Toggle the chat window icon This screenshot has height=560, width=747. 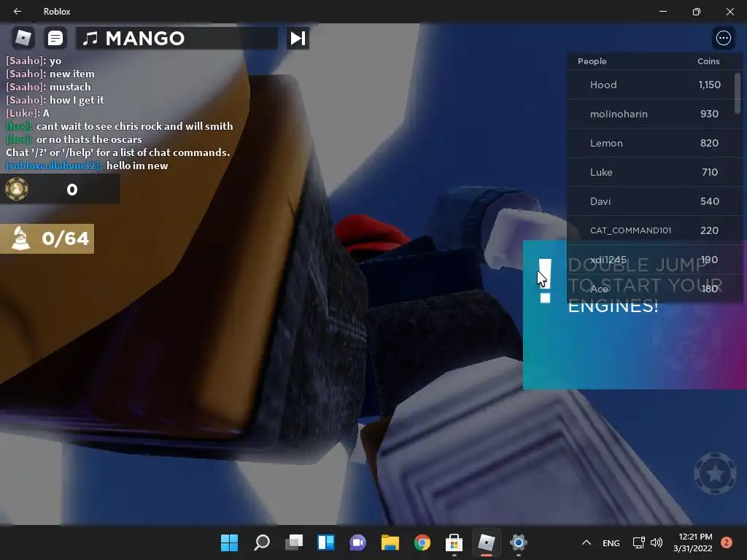coord(55,38)
